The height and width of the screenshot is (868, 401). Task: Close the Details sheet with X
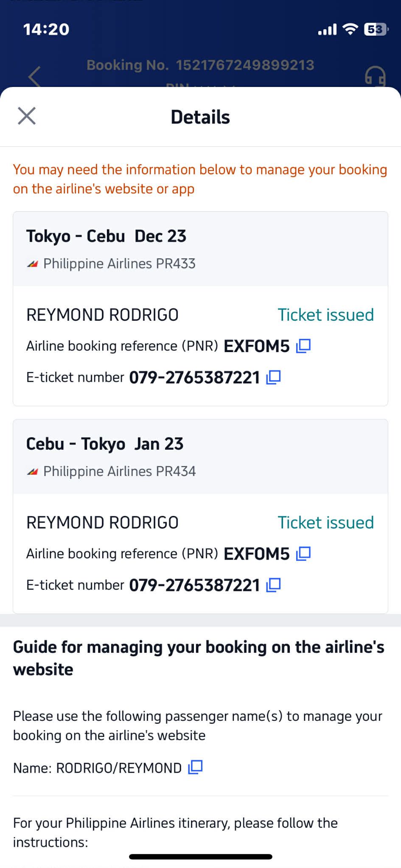[x=27, y=116]
